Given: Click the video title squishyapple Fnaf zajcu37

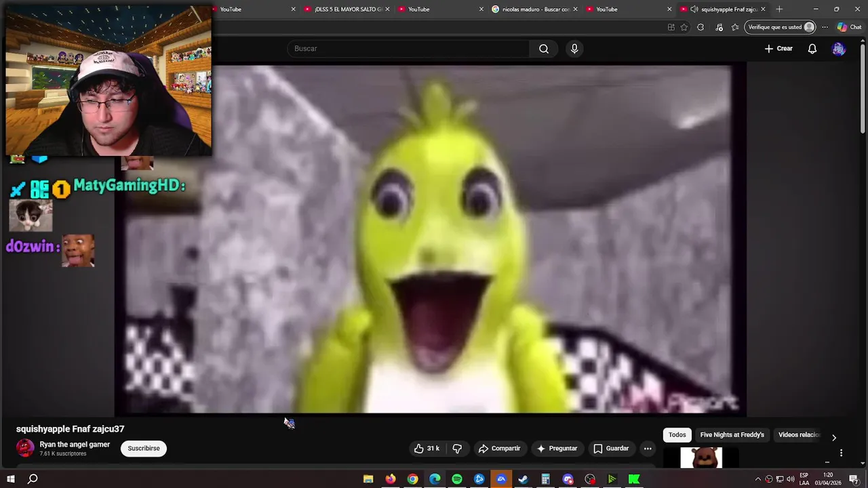Looking at the screenshot, I should [x=70, y=429].
